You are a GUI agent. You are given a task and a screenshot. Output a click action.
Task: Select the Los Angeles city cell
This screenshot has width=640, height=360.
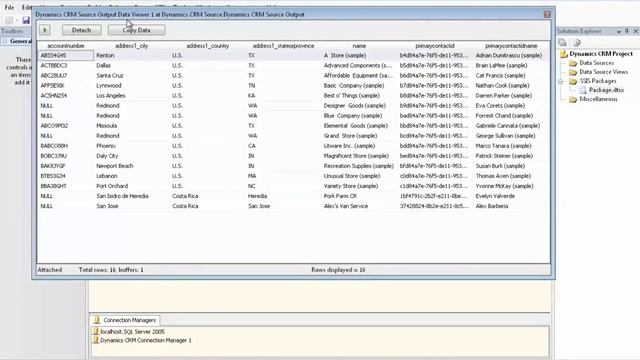pyautogui.click(x=131, y=96)
